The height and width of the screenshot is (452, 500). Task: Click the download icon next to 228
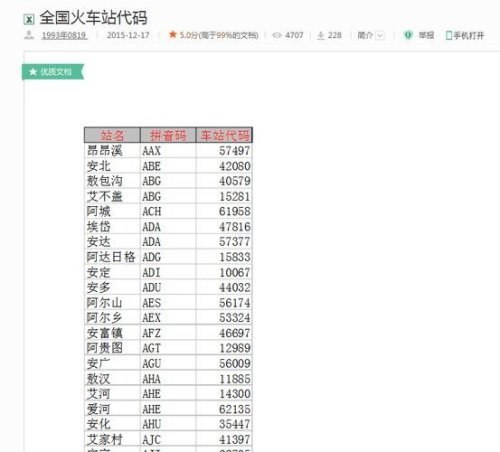tap(320, 35)
